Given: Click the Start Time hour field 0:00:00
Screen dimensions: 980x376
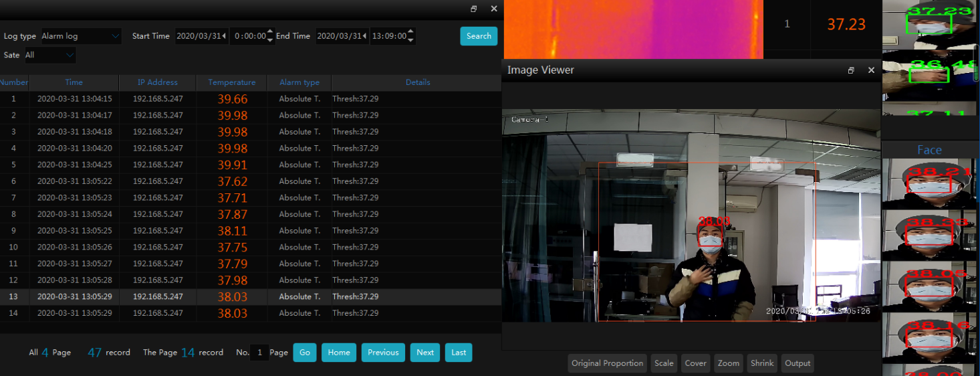Looking at the screenshot, I should click(x=252, y=36).
